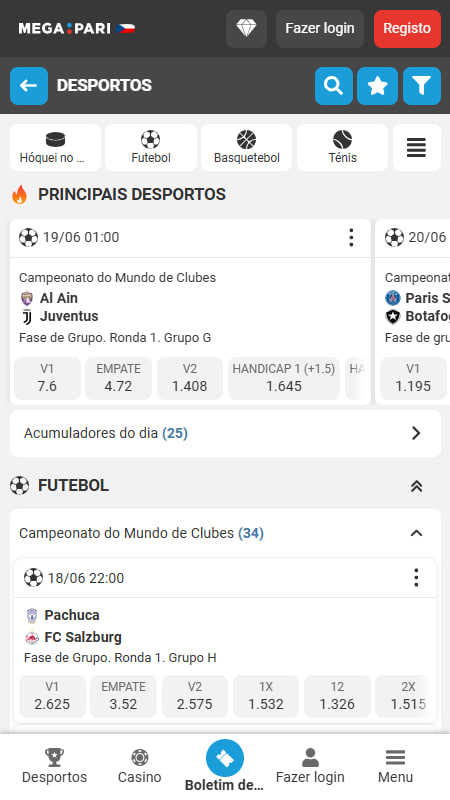Viewport: 450px width, 800px height.
Task: Open Casino in bottom navigation
Action: click(139, 765)
